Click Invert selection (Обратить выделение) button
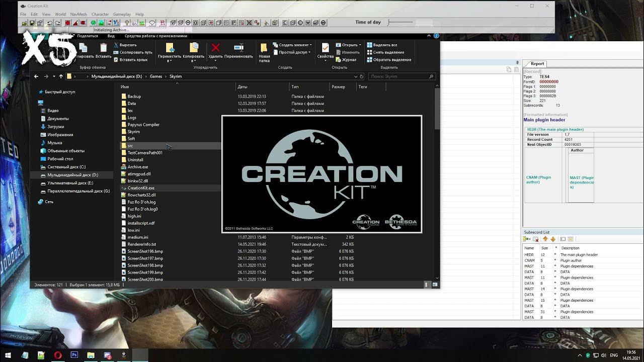The height and width of the screenshot is (362, 644). (389, 60)
